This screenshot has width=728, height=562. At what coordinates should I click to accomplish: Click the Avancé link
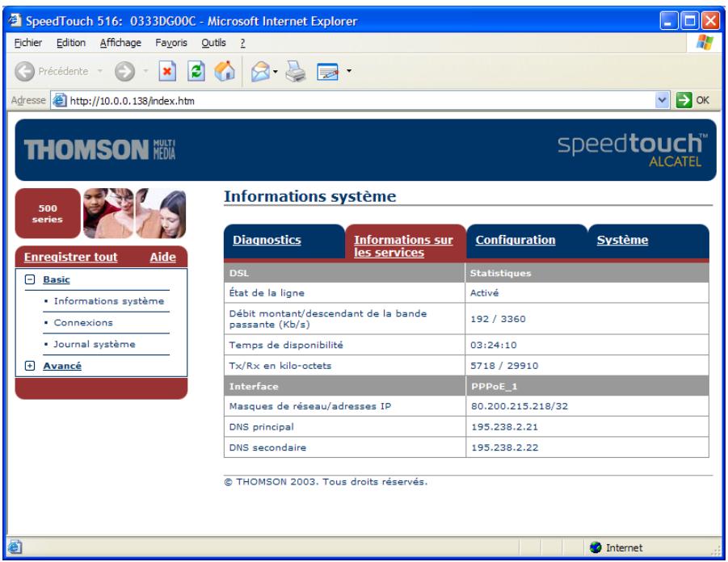pyautogui.click(x=62, y=366)
